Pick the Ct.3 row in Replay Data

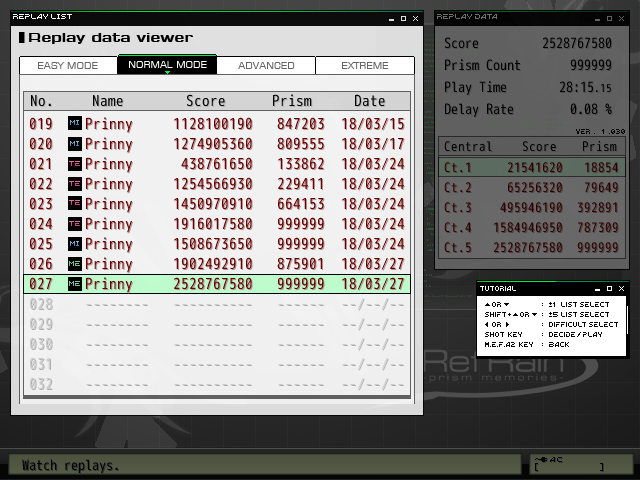[x=532, y=208]
